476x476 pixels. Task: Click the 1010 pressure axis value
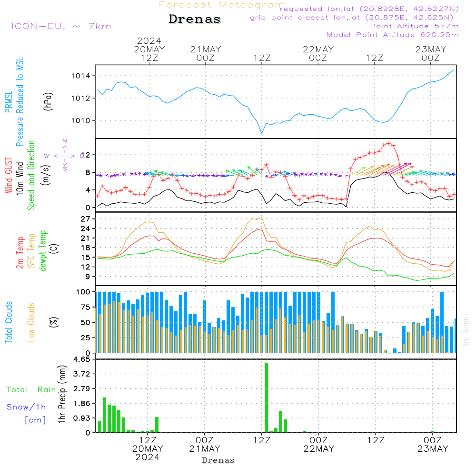click(x=81, y=121)
